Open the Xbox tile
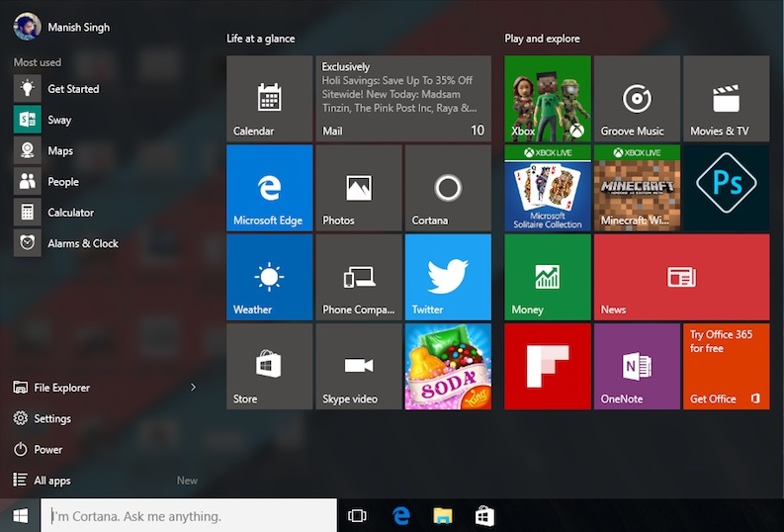 (548, 99)
